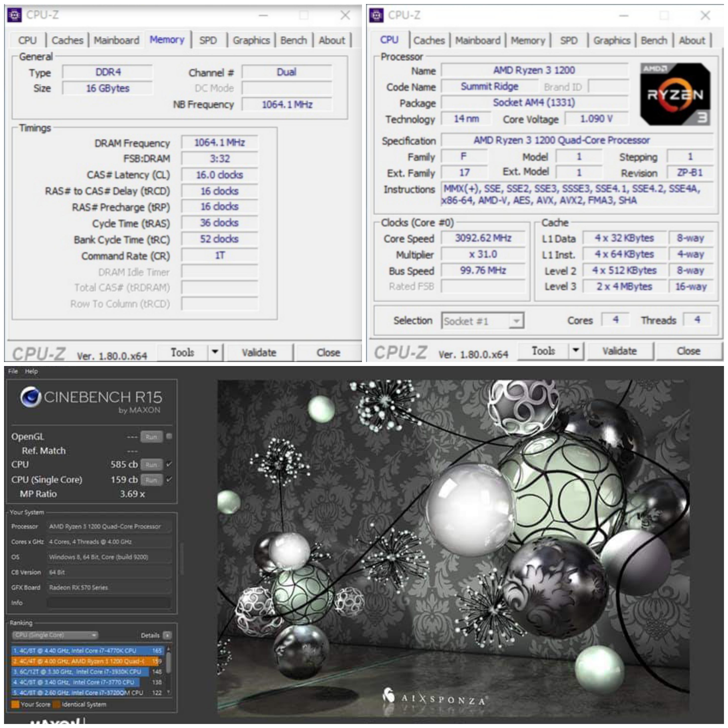Screen dimensions: 728x728
Task: Click the Size value 16 GBytes
Action: [108, 88]
